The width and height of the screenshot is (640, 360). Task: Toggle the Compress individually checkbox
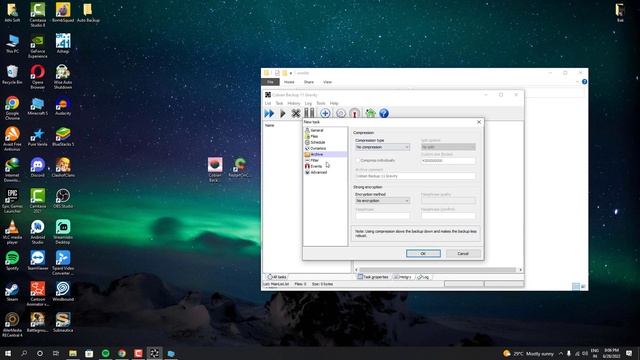coord(358,160)
